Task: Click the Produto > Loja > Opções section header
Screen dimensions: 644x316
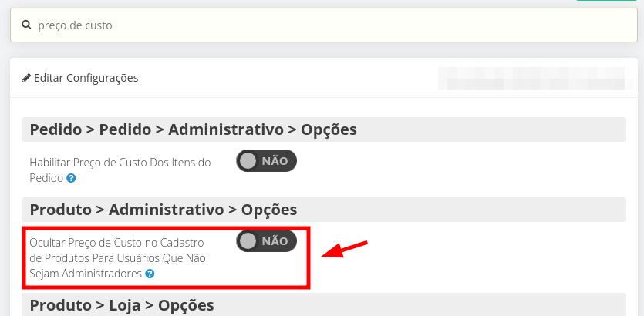Action: 324,304
